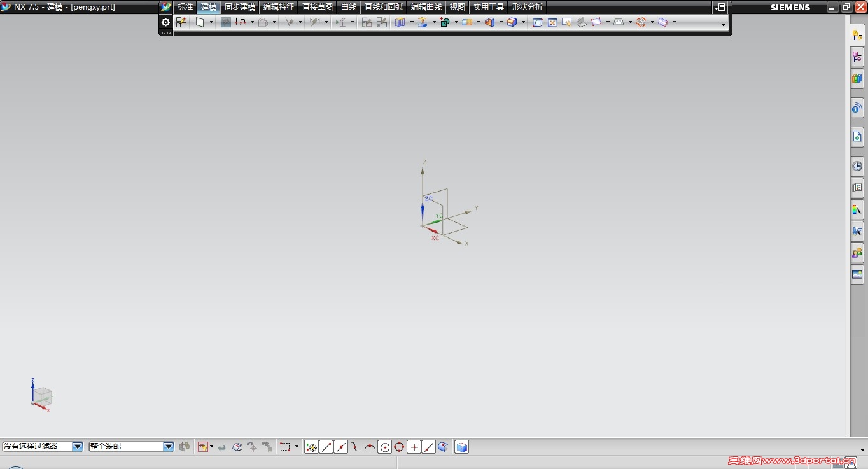Click the orange diamond grid icon
This screenshot has height=469, width=868.
(x=641, y=22)
